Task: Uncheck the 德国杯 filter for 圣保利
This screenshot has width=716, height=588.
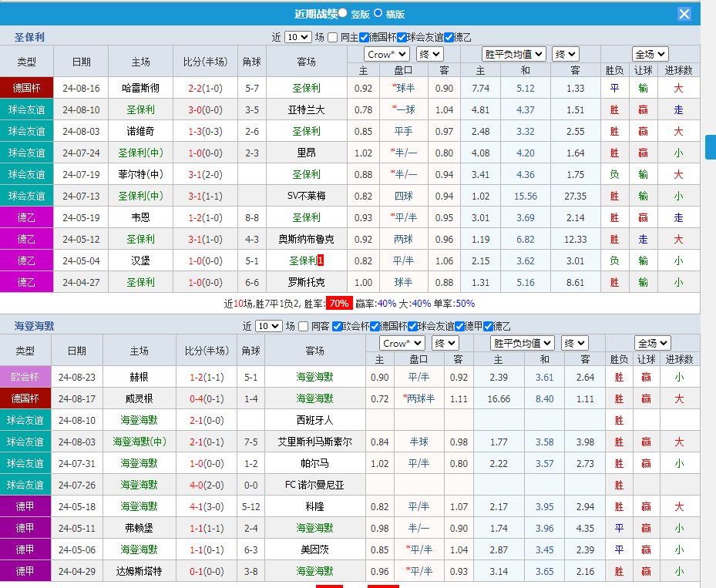Action: click(x=363, y=35)
